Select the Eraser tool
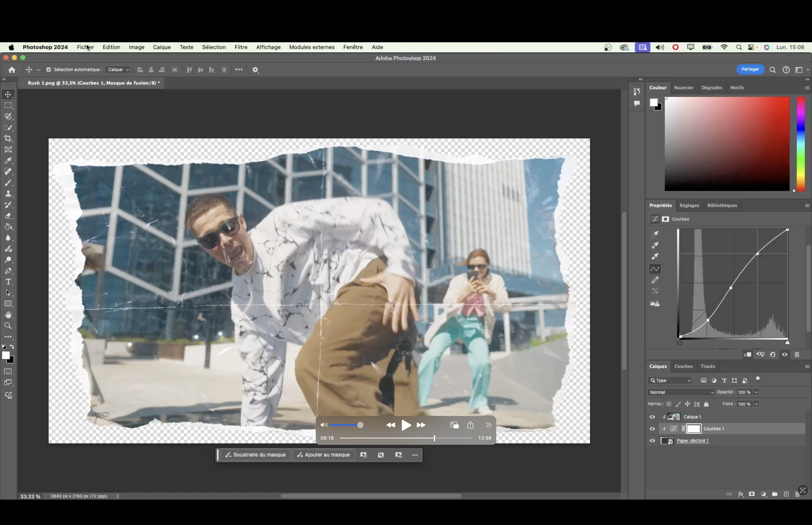 8,216
